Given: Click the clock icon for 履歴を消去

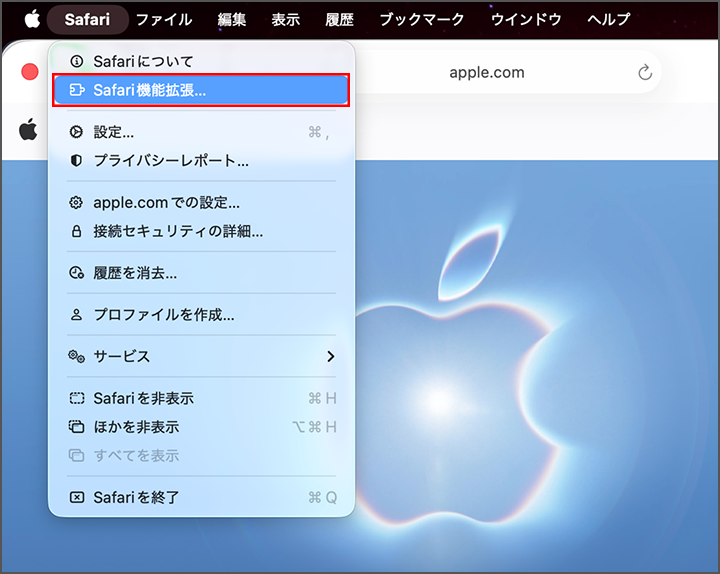Looking at the screenshot, I should tap(76, 273).
